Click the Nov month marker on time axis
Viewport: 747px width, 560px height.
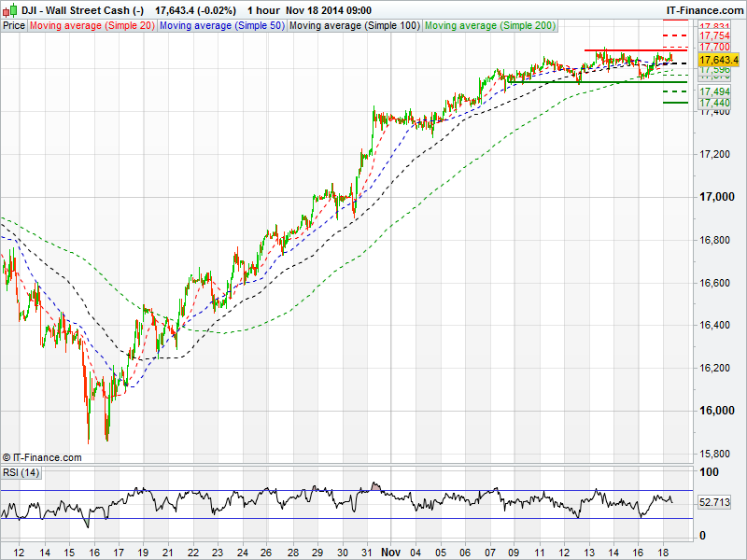[x=392, y=552]
